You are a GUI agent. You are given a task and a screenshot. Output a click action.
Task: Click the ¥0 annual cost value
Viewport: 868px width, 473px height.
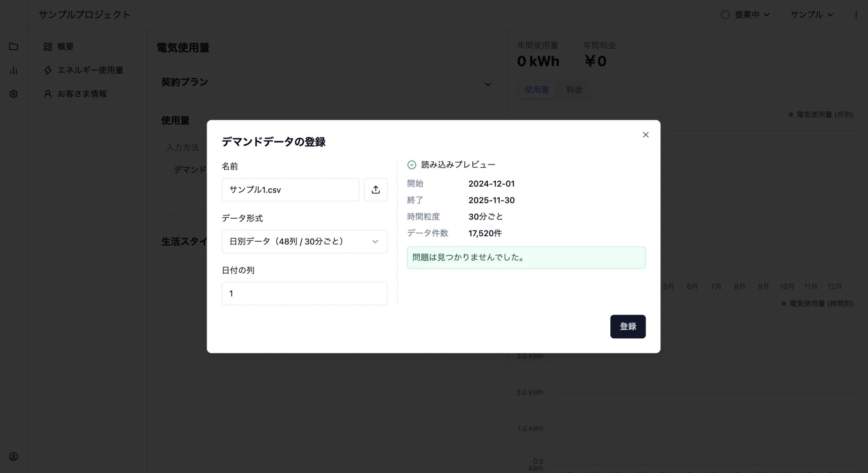click(x=595, y=61)
